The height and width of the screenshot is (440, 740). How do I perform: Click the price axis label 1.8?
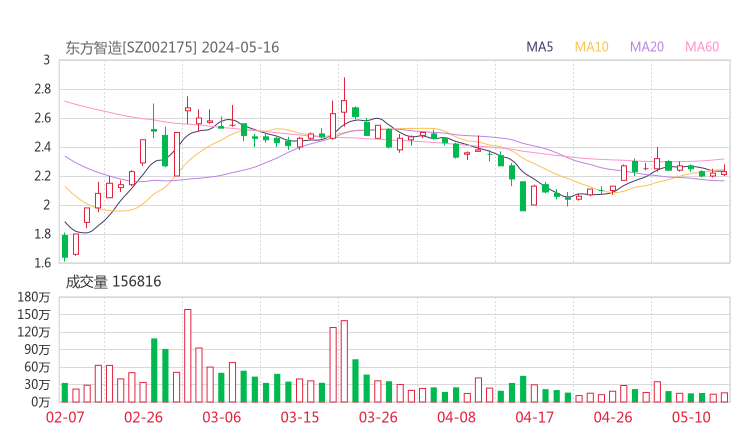(x=42, y=234)
